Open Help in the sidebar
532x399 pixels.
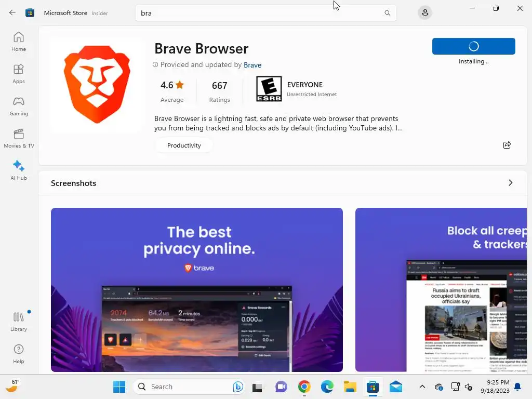pyautogui.click(x=19, y=354)
